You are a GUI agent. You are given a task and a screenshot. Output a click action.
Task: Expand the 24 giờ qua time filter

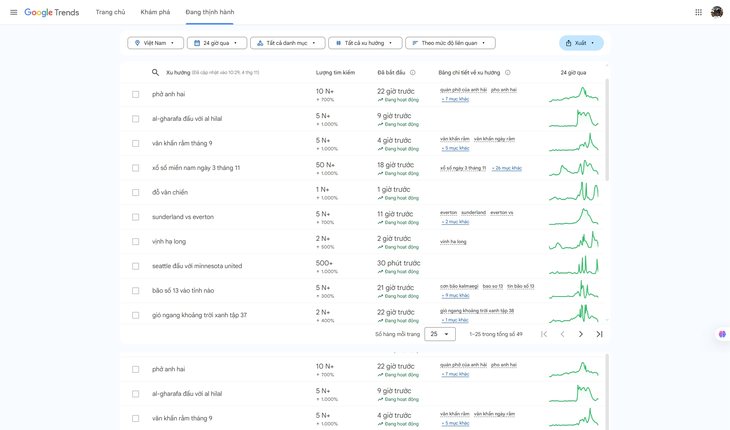(216, 43)
